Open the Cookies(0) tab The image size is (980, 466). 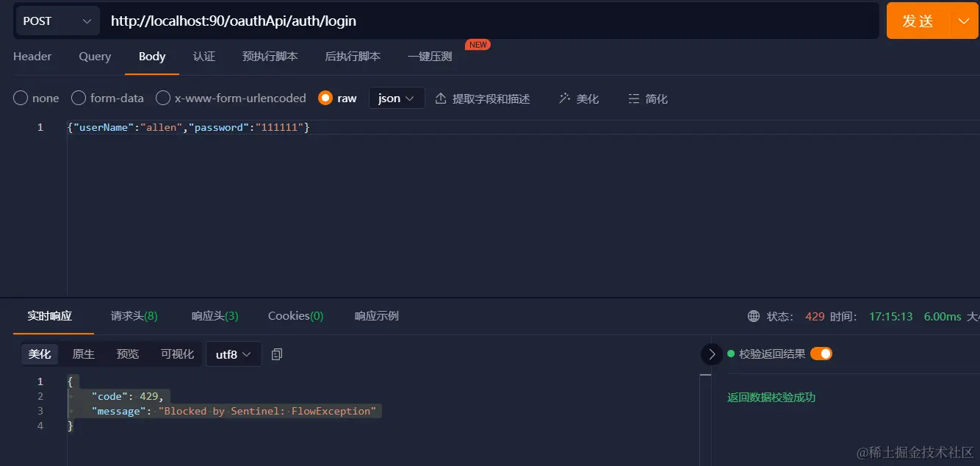point(296,316)
